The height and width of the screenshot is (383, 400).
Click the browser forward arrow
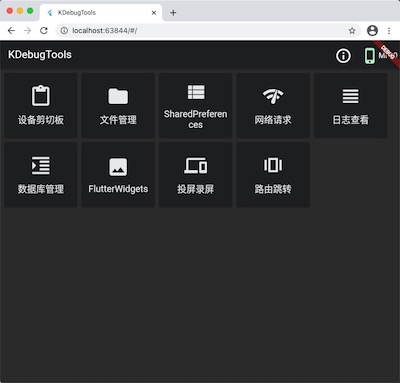(x=28, y=31)
